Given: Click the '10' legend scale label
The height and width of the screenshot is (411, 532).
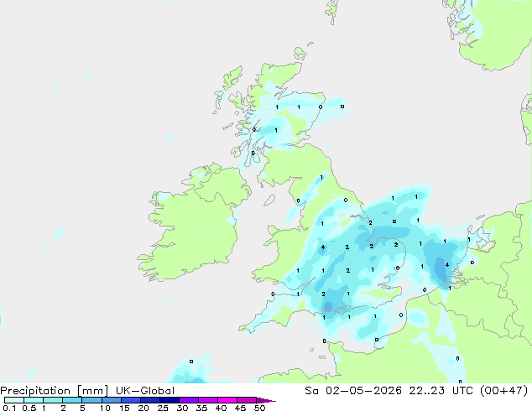Looking at the screenshot, I should pyautogui.click(x=105, y=408).
